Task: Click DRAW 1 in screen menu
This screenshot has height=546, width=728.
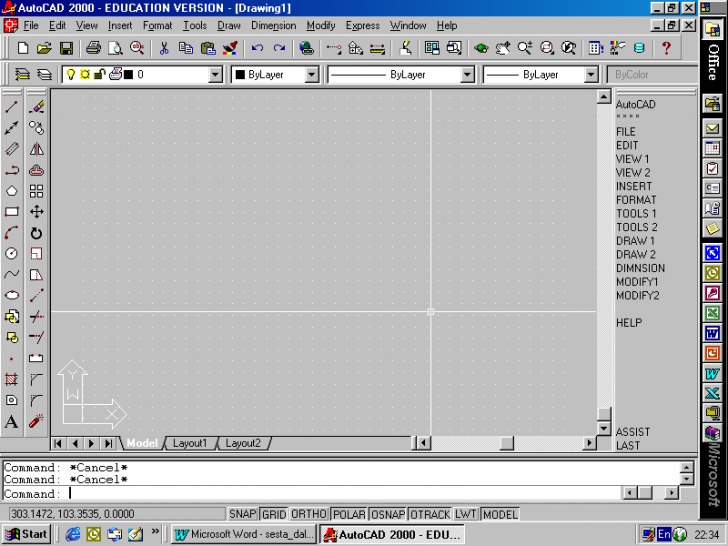Action: click(x=635, y=241)
